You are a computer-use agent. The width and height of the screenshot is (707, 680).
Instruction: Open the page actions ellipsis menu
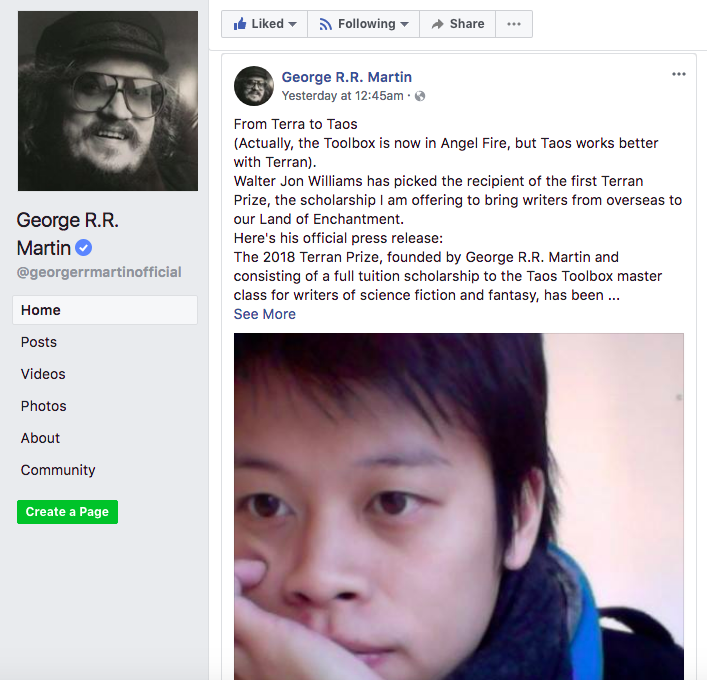click(x=514, y=24)
